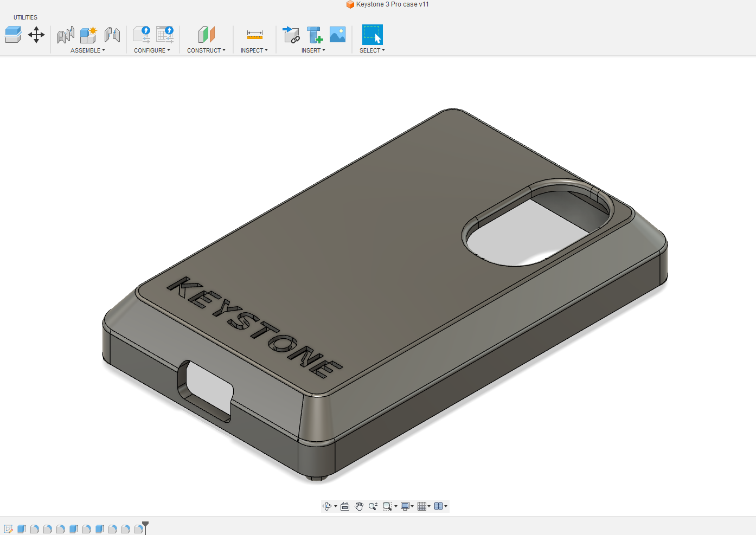
Task: Activate the Pan hand tool
Action: (359, 506)
